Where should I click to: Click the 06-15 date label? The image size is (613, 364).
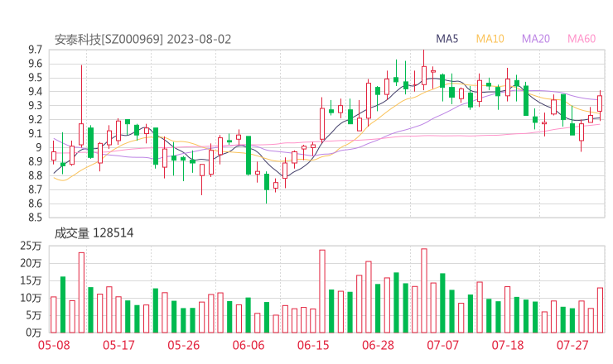(313, 345)
